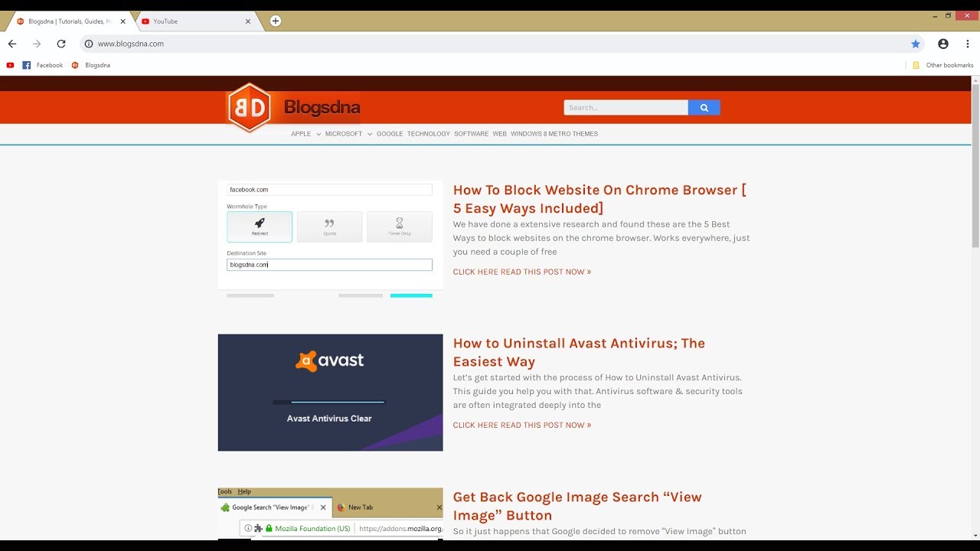Image resolution: width=980 pixels, height=551 pixels.
Task: Expand the APPLE submenu chevron
Action: 318,134
